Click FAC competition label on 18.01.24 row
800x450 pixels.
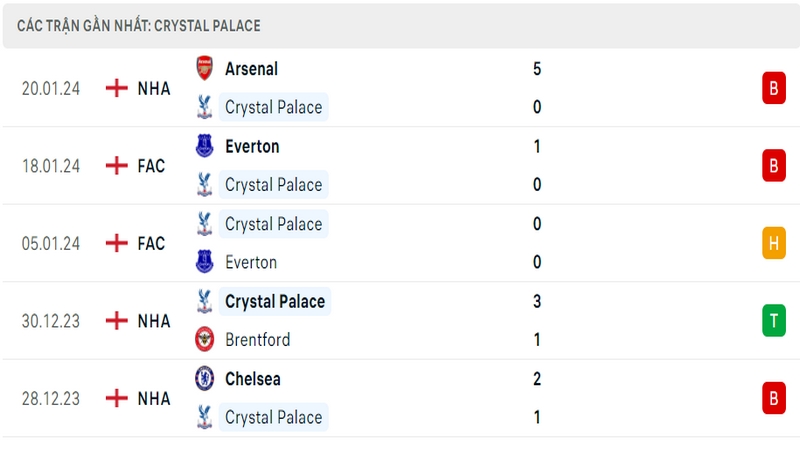pyautogui.click(x=151, y=166)
